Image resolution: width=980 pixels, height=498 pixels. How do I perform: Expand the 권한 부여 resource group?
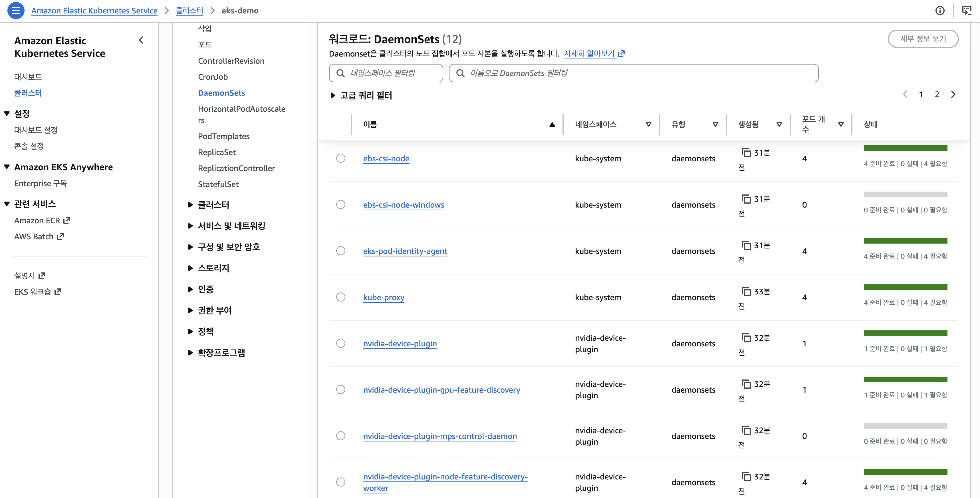coord(191,311)
